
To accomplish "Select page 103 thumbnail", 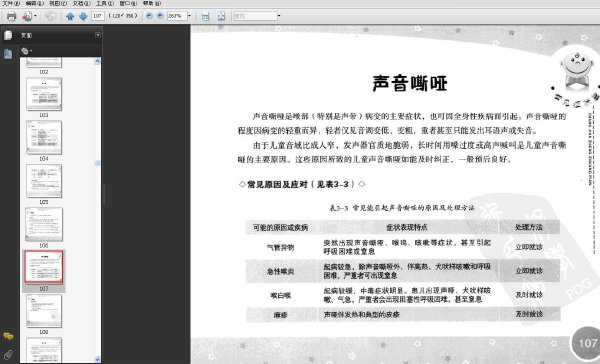I will click(44, 94).
